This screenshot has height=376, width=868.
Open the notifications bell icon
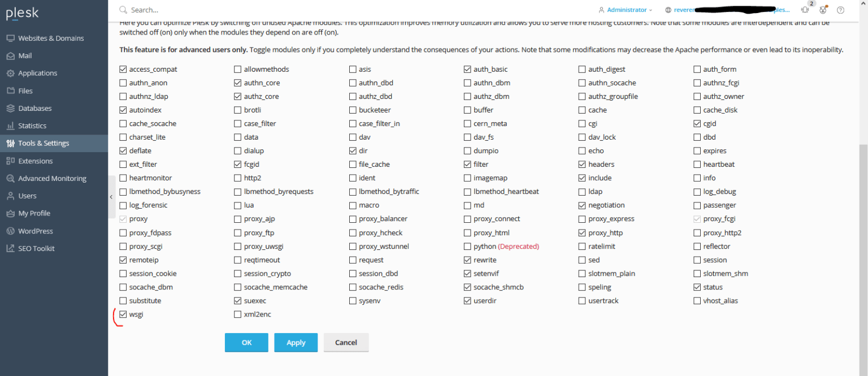click(x=805, y=10)
